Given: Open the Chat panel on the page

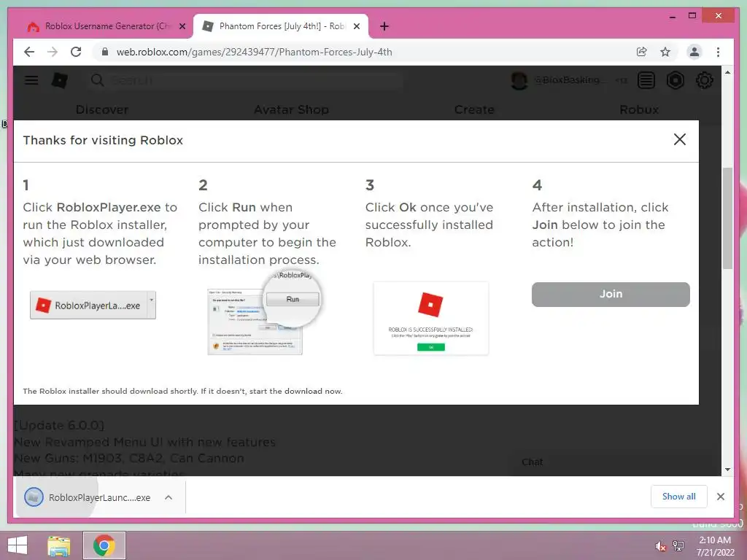Looking at the screenshot, I should [532, 462].
